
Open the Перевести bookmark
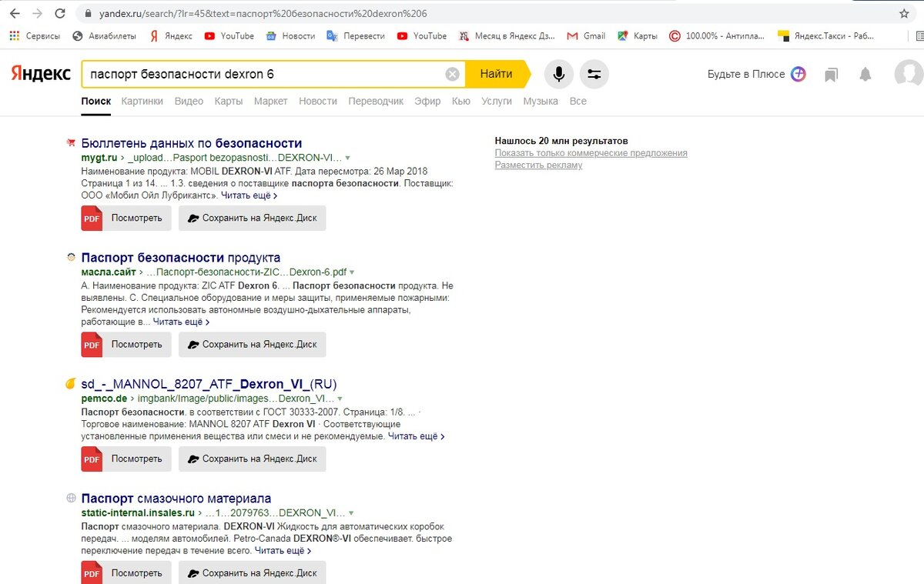tap(356, 35)
